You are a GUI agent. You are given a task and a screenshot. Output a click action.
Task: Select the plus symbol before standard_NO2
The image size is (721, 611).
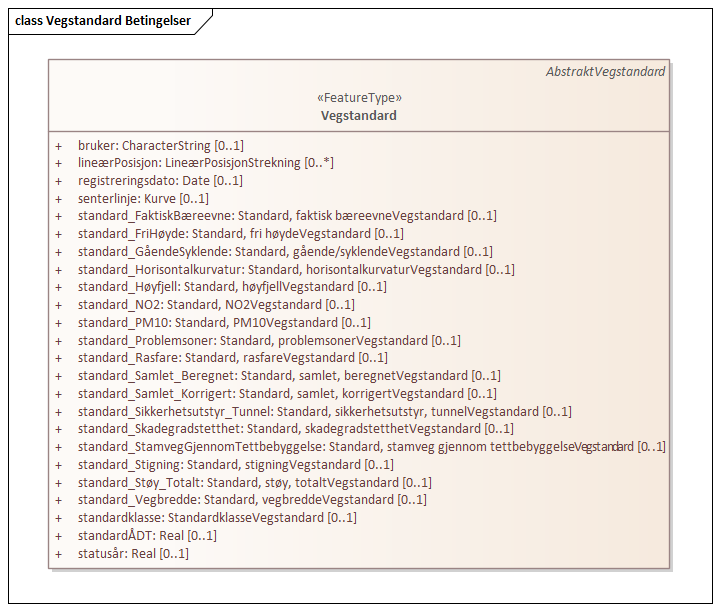point(59,305)
